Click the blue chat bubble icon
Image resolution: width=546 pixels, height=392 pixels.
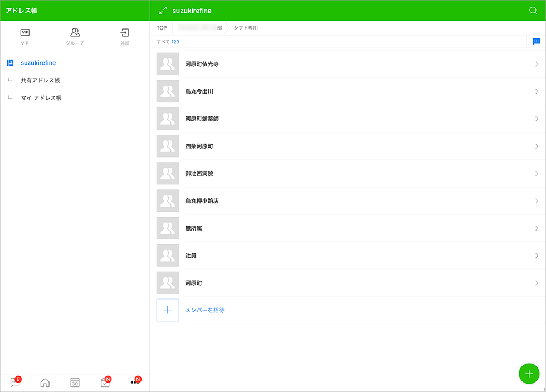(536, 42)
